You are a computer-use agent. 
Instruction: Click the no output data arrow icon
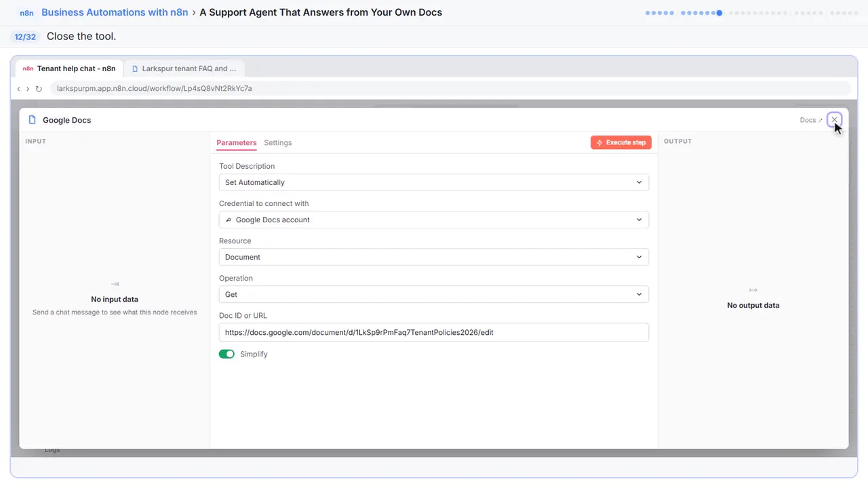[753, 290]
